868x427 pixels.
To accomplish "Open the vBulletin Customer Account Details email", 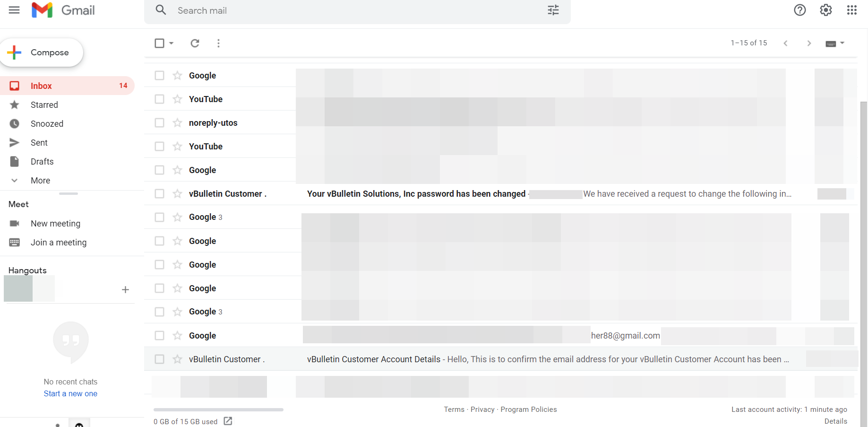I will [x=501, y=359].
